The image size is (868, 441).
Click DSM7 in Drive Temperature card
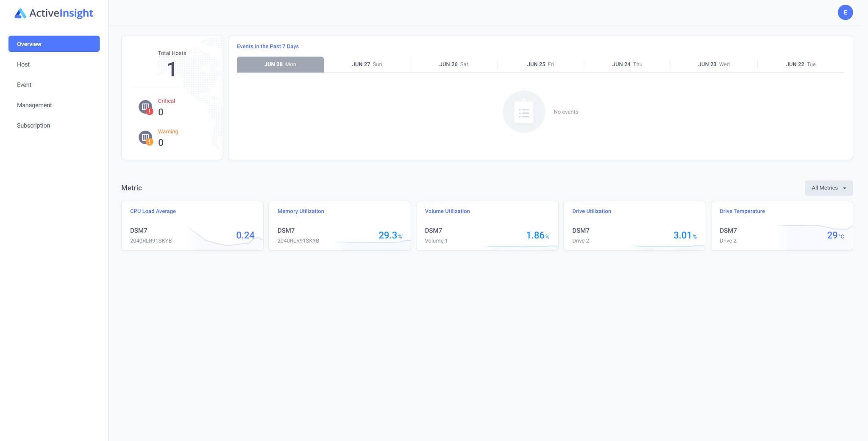click(x=728, y=231)
